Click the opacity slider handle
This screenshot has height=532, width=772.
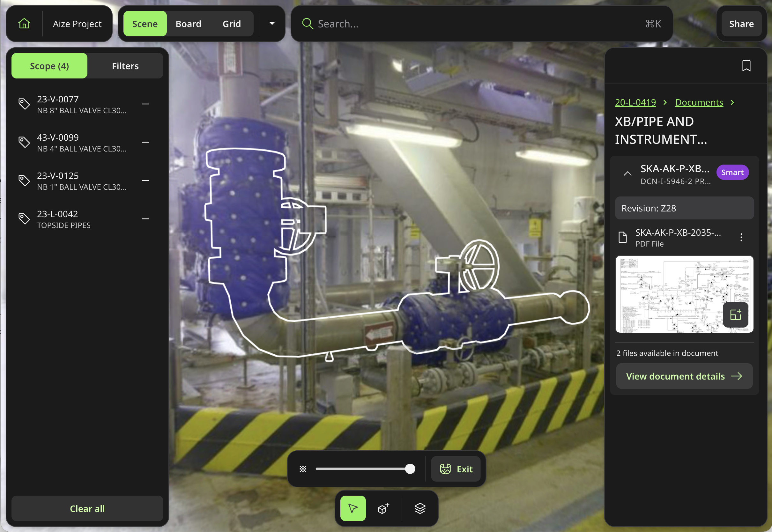pyautogui.click(x=410, y=469)
